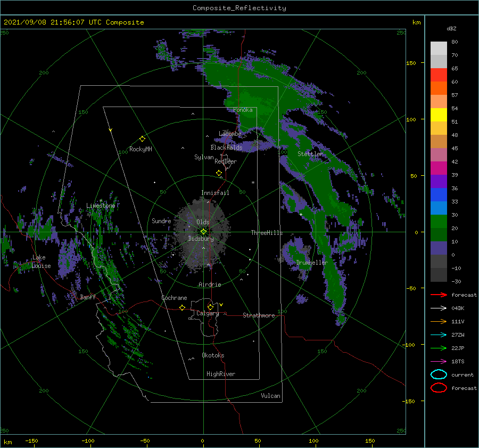Click the white 04DK arrow in legend
479x448 pixels.
click(439, 308)
